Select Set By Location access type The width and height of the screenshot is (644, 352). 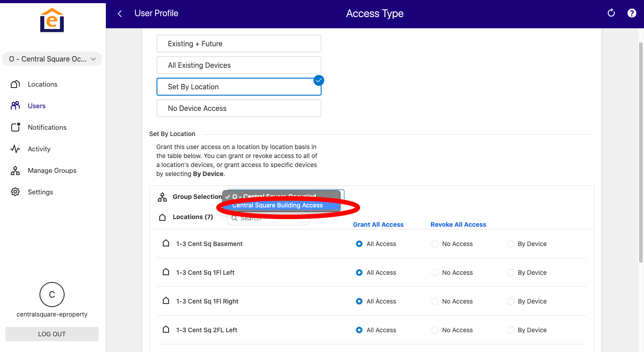(x=239, y=87)
